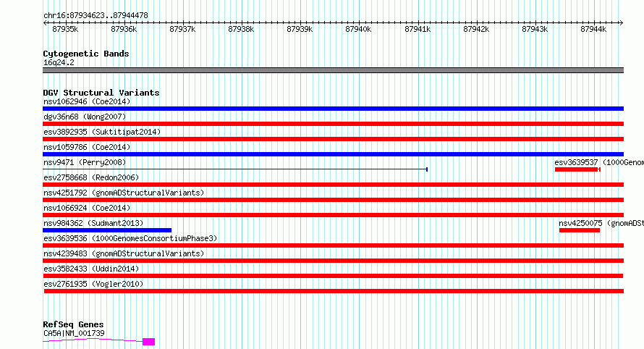Open nsv4239483 (gnomADStructuralVariants) label
The width and height of the screenshot is (644, 349).
pos(124,253)
